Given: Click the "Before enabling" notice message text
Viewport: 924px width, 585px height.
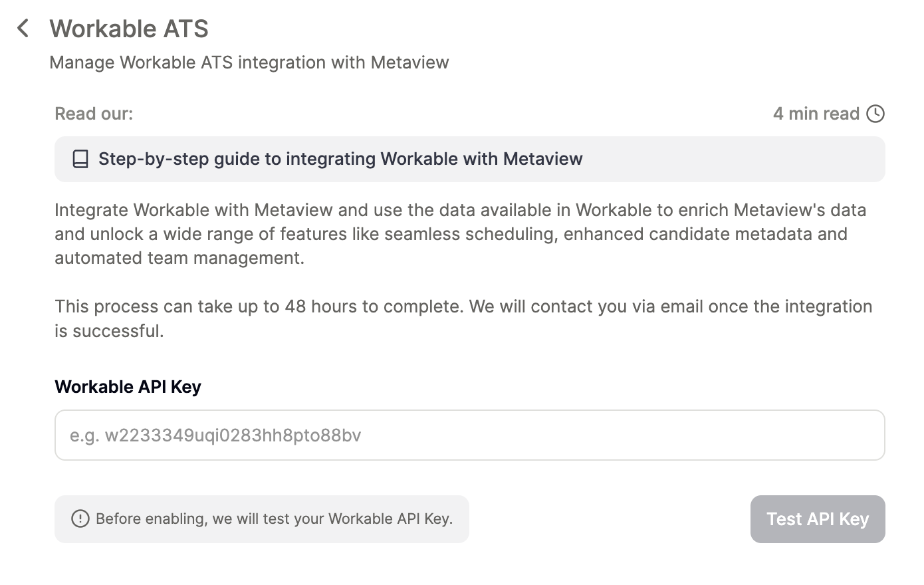Looking at the screenshot, I should 274,519.
